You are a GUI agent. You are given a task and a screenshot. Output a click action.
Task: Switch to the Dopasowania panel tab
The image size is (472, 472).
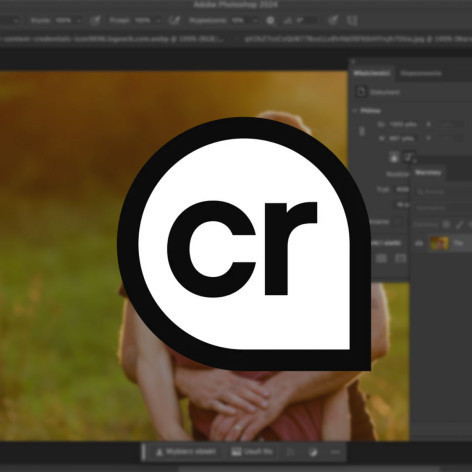pos(421,73)
